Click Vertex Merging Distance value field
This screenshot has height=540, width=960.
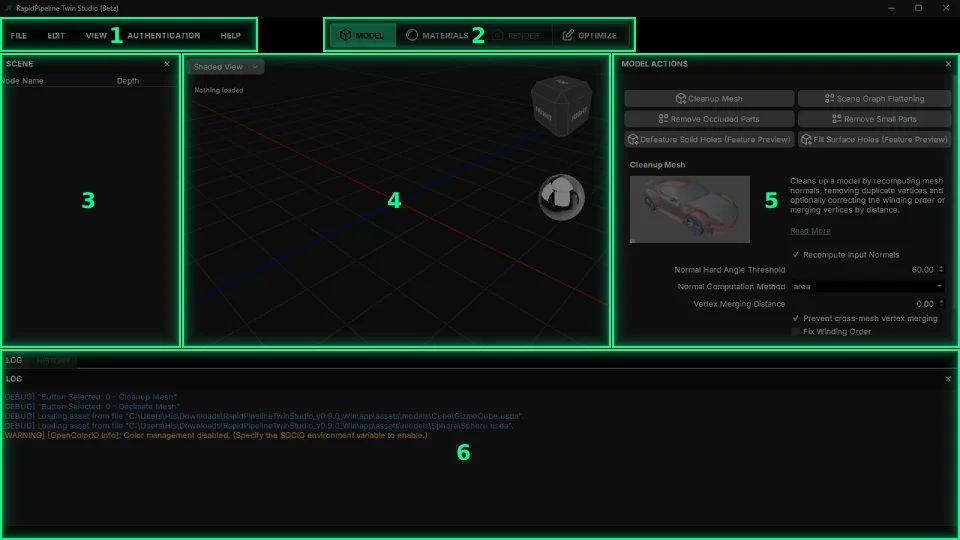point(863,304)
